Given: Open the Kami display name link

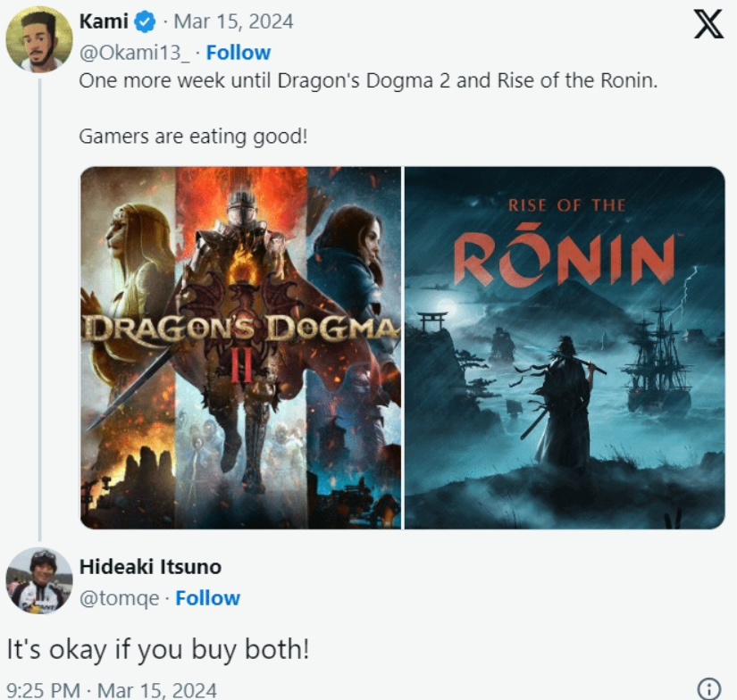Looking at the screenshot, I should 104,21.
